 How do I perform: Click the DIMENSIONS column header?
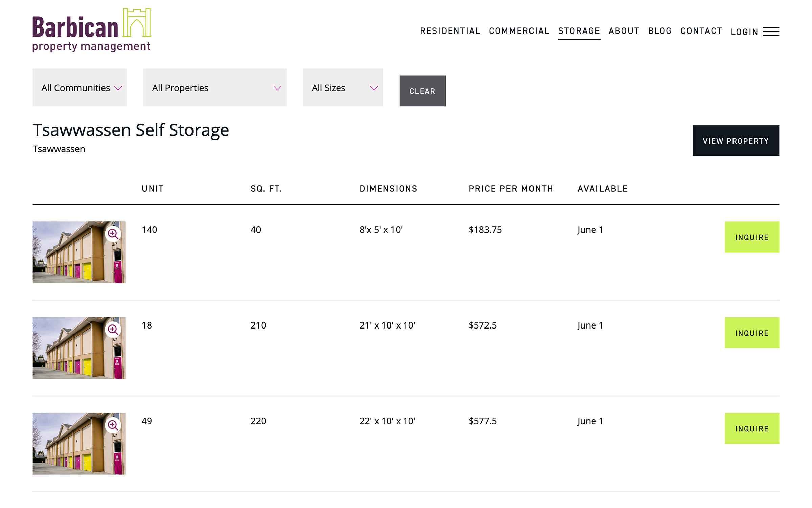click(x=388, y=189)
